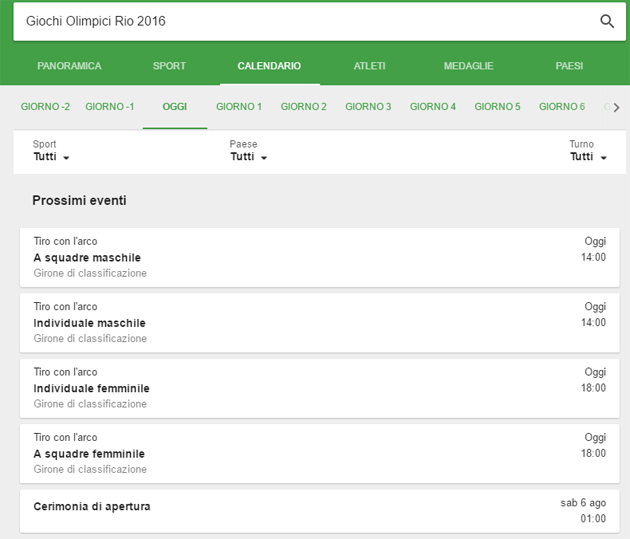Image resolution: width=630 pixels, height=539 pixels.
Task: Select the Giorno -2 day tab
Action: pos(45,107)
